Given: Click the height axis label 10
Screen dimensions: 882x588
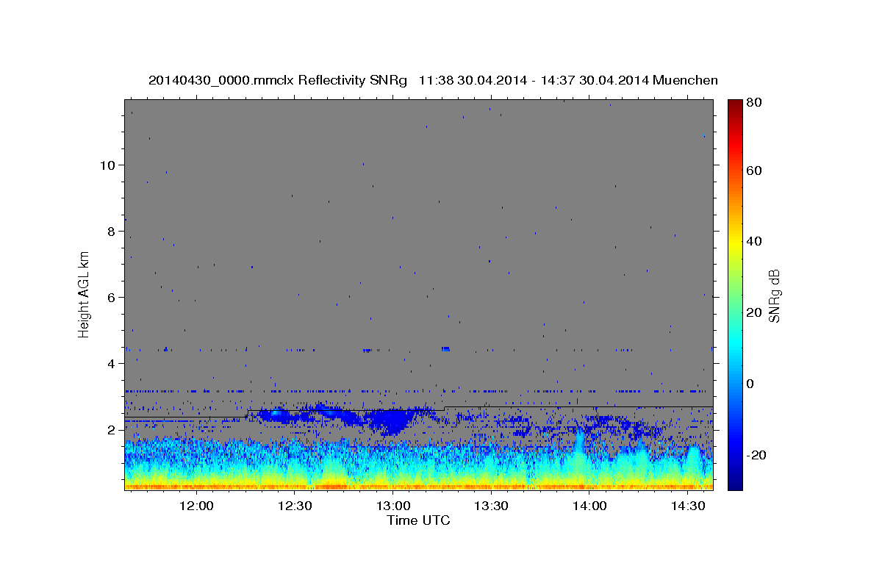Looking at the screenshot, I should pyautogui.click(x=107, y=165).
